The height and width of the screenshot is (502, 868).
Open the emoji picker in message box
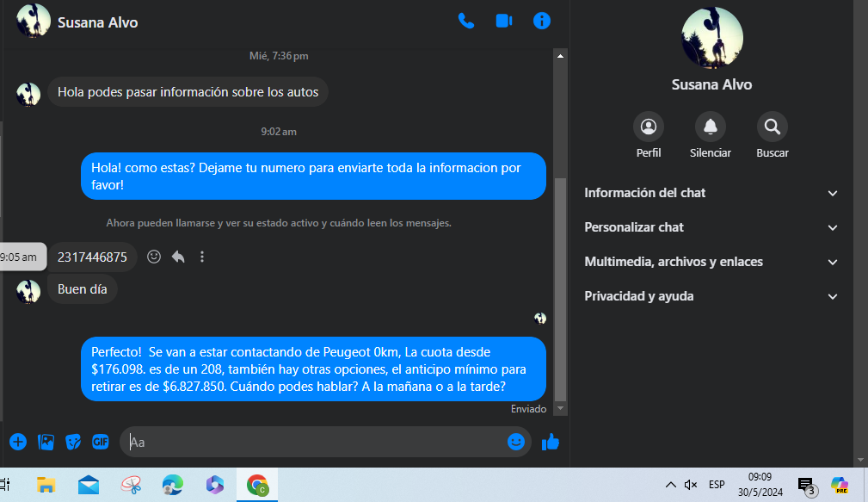516,442
